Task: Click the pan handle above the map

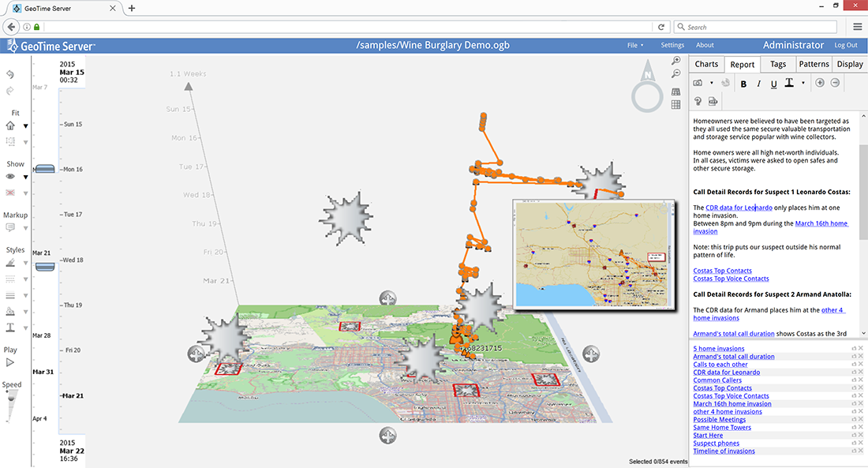Action: click(387, 299)
